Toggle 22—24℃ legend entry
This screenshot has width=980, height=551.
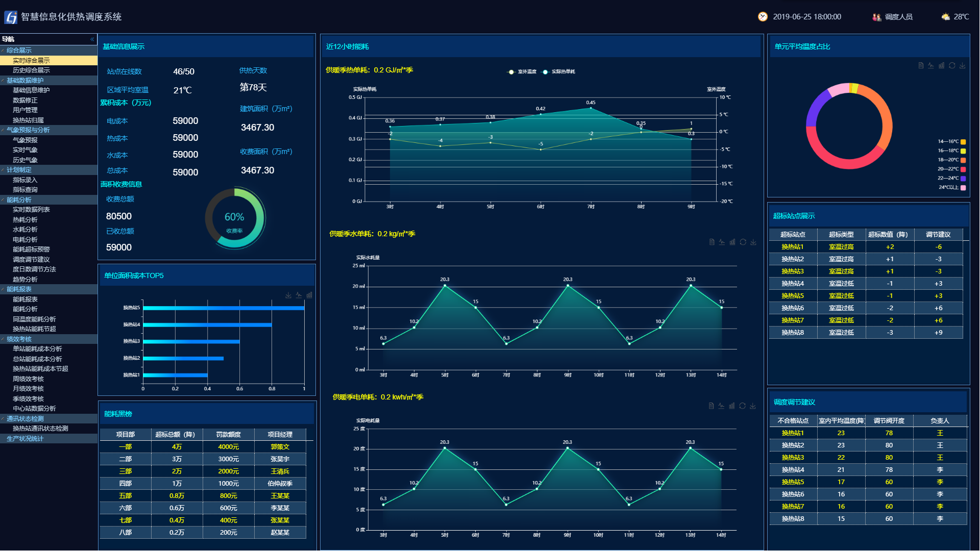951,179
